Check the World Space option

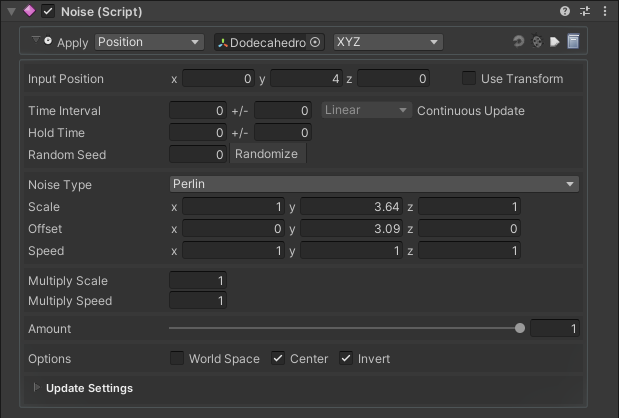click(x=176, y=358)
